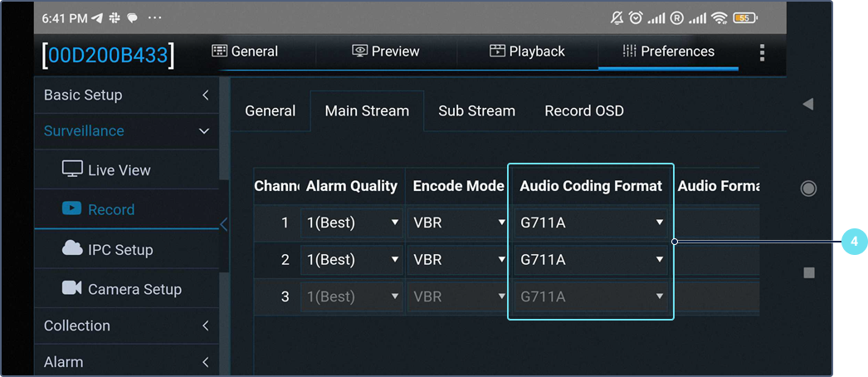Collapse the Surveillance section
Image resolution: width=868 pixels, height=377 pixels.
126,130
